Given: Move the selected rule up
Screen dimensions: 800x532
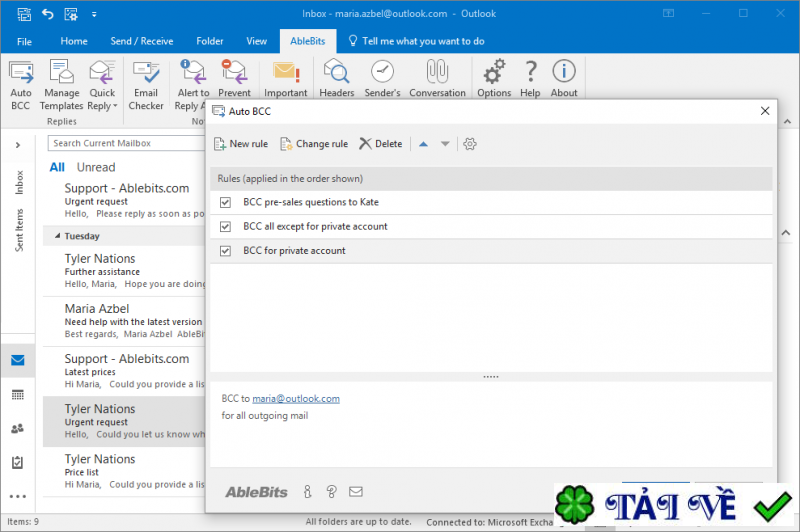Looking at the screenshot, I should (423, 144).
